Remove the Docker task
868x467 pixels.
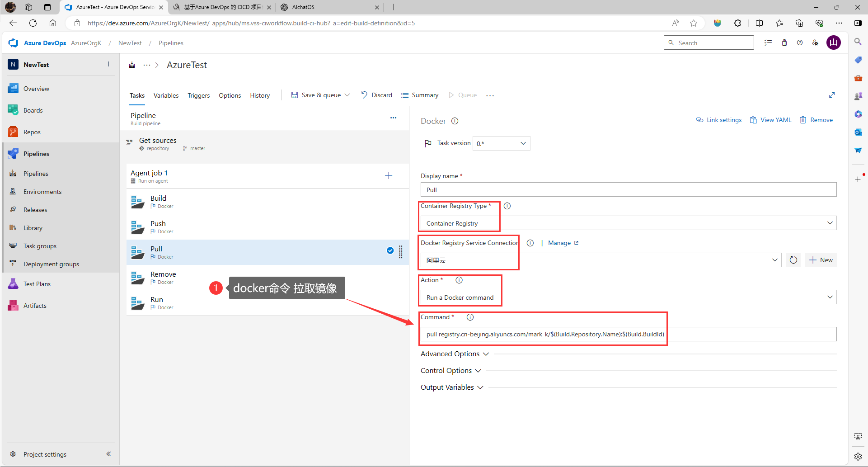click(x=816, y=120)
